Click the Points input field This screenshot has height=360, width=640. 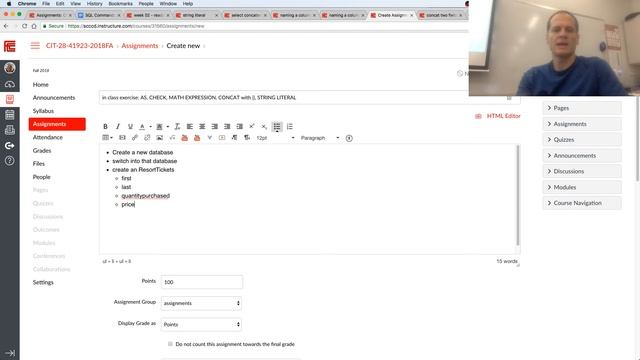point(202,282)
